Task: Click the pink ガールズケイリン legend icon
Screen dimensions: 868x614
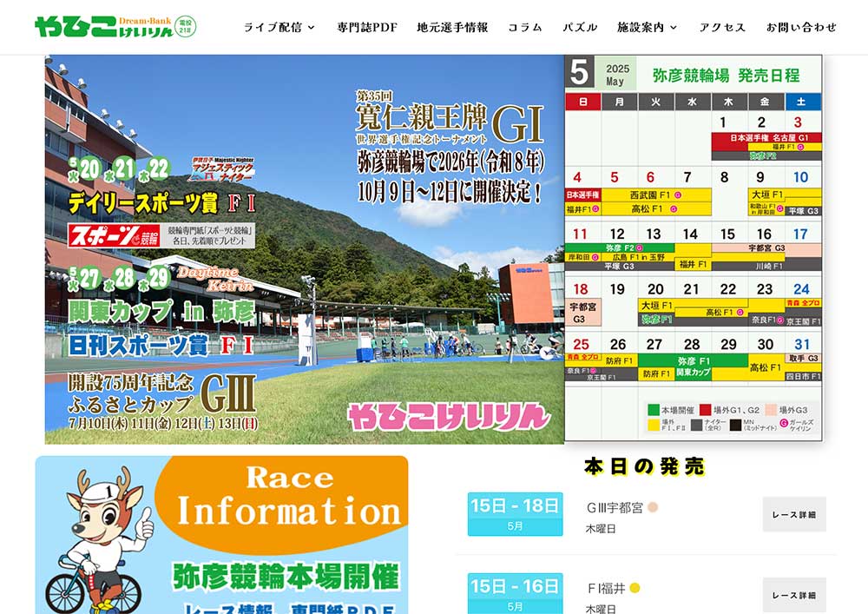Action: coord(783,424)
